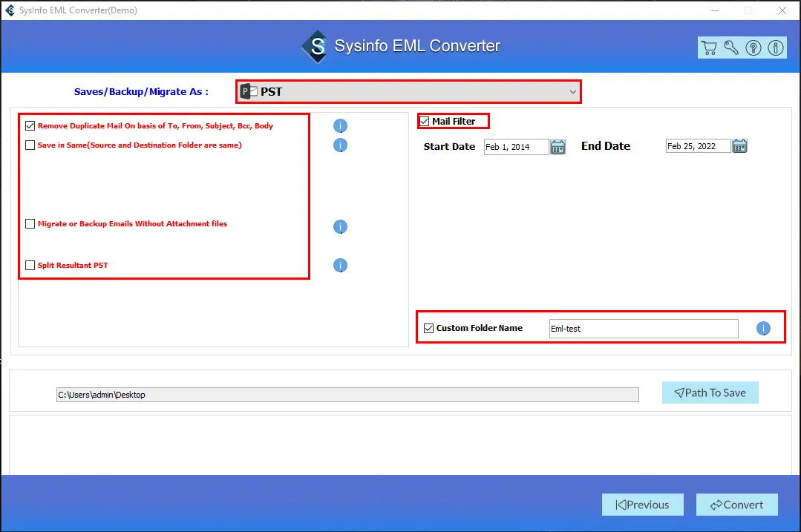Viewport: 801px width, 532px height.
Task: Enable Save in Same folder checkbox
Action: [x=30, y=145]
